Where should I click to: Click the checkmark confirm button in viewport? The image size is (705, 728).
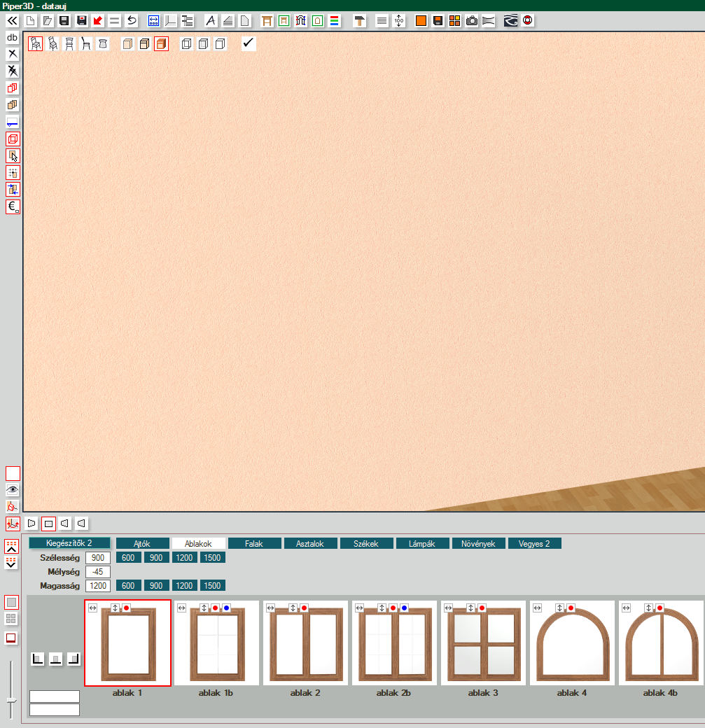[x=249, y=44]
